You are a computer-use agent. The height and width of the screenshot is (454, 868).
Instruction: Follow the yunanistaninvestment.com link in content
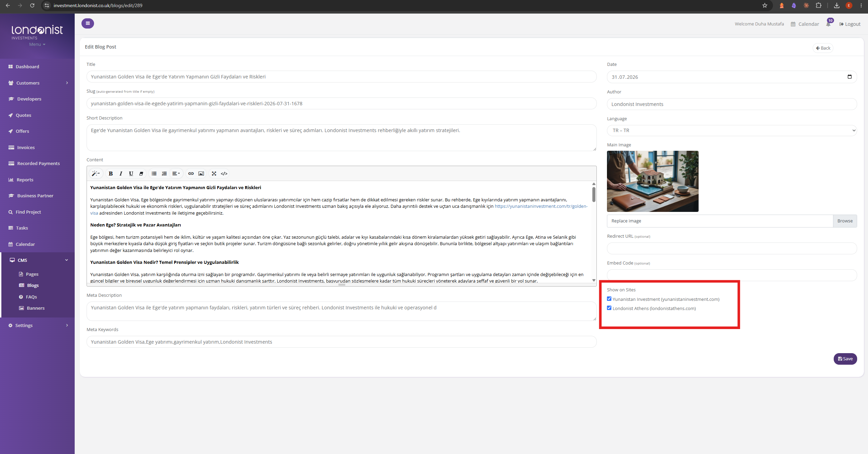(541, 206)
